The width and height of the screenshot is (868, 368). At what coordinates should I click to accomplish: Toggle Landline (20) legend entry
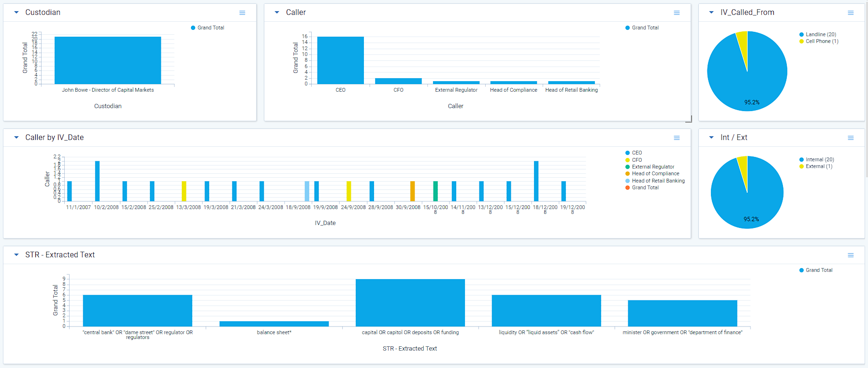point(820,34)
